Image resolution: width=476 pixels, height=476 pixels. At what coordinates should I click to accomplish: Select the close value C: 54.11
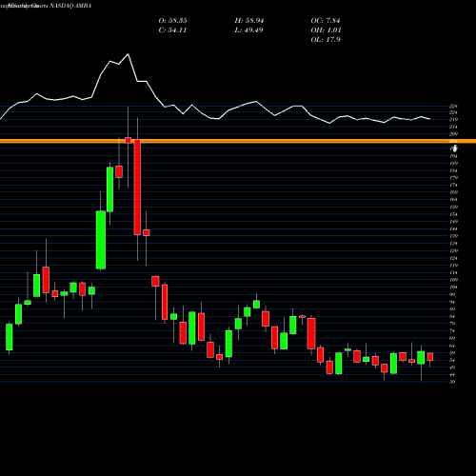pos(172,30)
